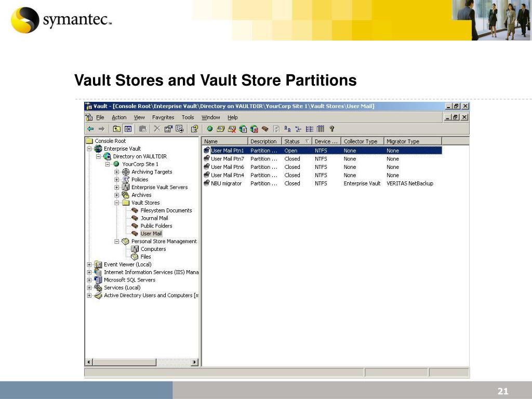
Task: Click the yellow envelope toolbar icon
Action: click(x=220, y=129)
